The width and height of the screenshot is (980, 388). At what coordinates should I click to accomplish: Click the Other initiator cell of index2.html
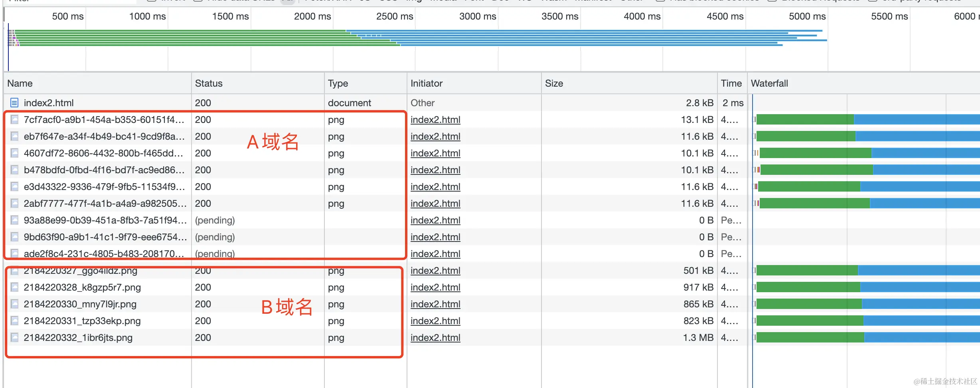[423, 103]
